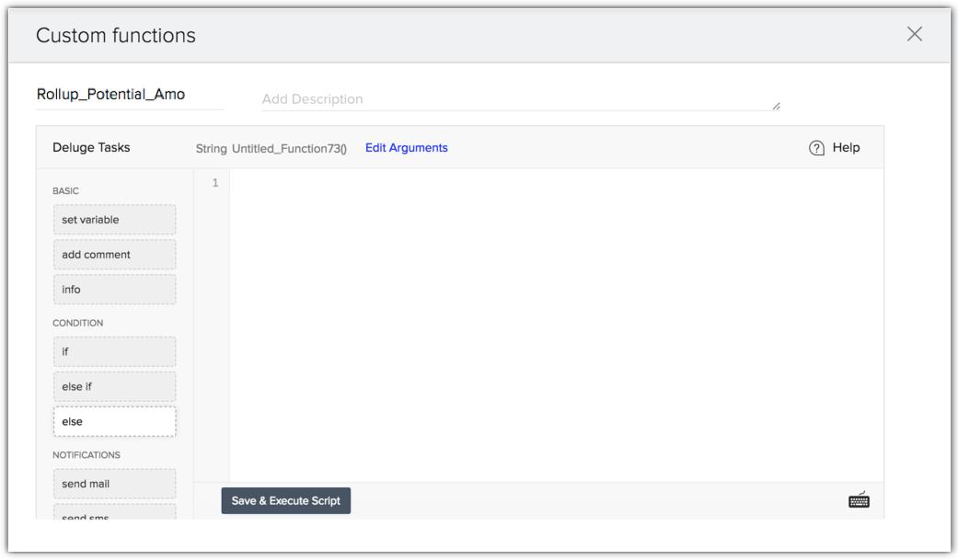958x560 pixels.
Task: Click the Help text label
Action: (846, 147)
